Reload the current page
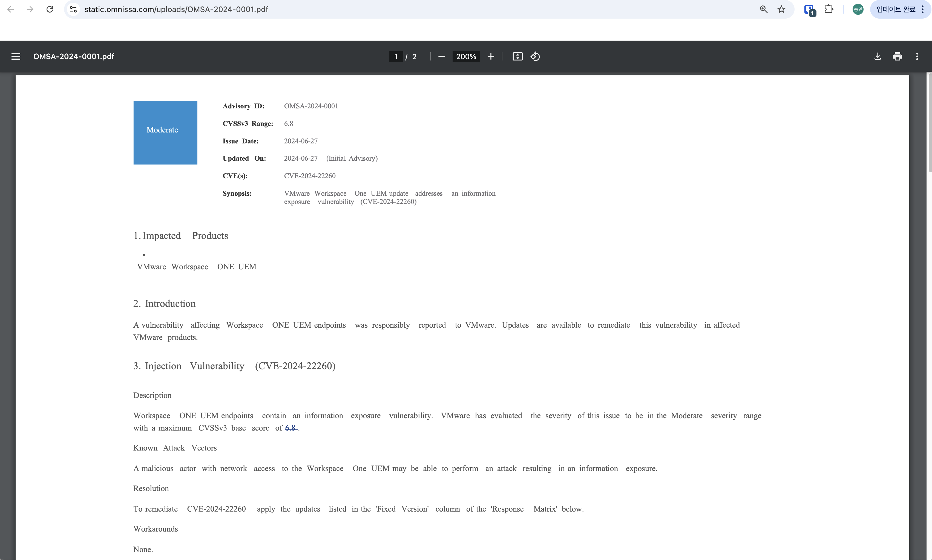 pyautogui.click(x=50, y=9)
